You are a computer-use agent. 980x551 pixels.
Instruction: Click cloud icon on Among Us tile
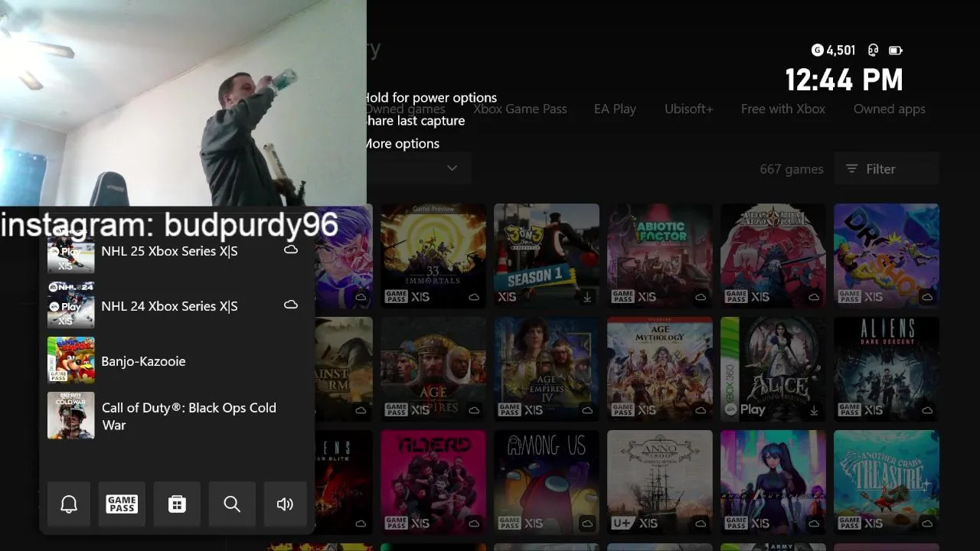[587, 524]
